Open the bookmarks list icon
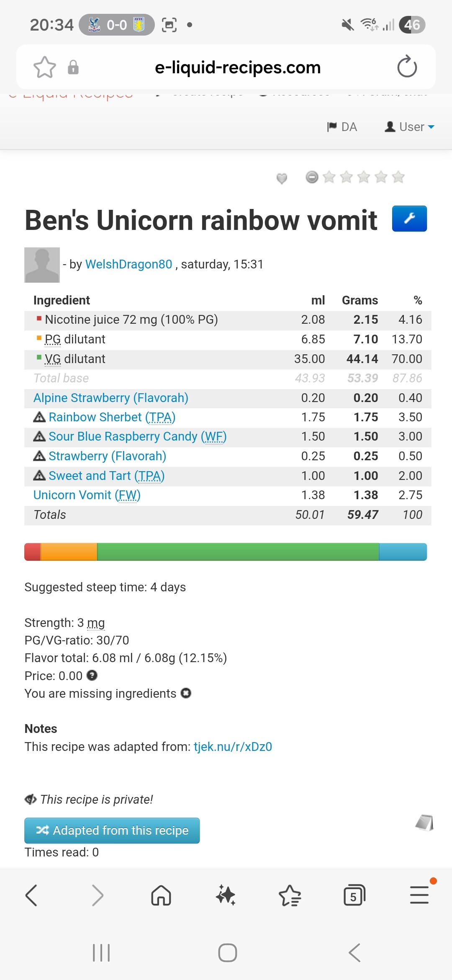Viewport: 452px width, 980px height. pyautogui.click(x=290, y=895)
